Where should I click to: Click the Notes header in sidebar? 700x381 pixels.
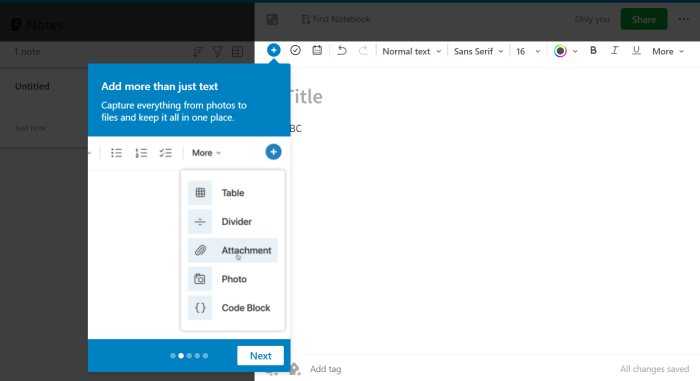point(38,25)
